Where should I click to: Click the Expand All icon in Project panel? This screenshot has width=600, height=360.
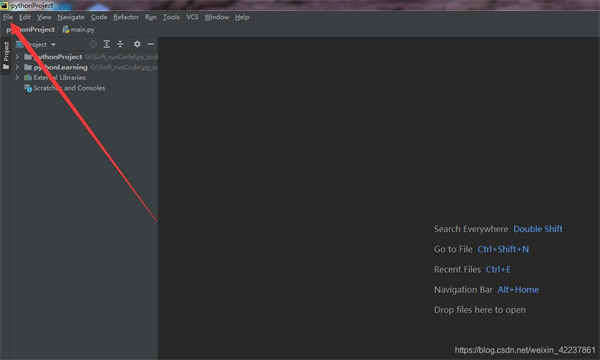[107, 44]
